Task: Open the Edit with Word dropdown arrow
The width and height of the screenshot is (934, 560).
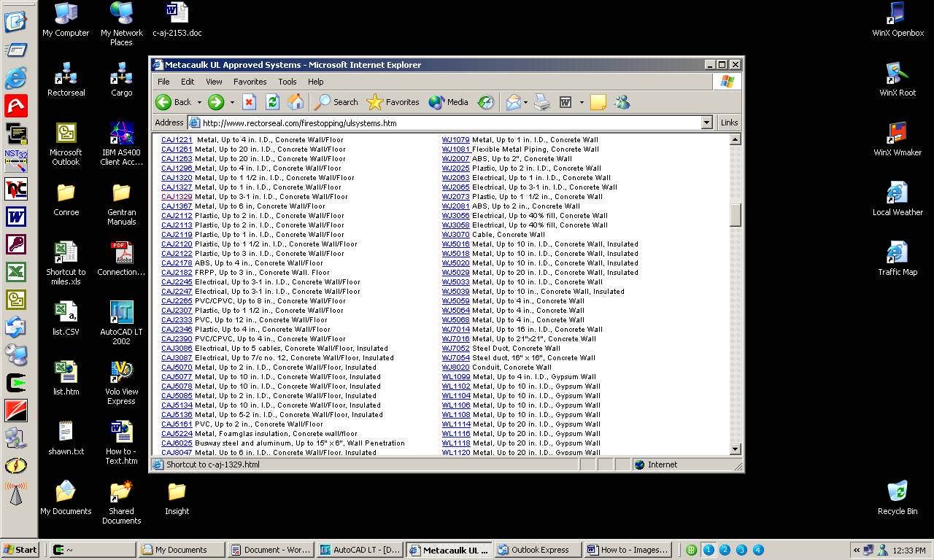Action: coord(582,102)
